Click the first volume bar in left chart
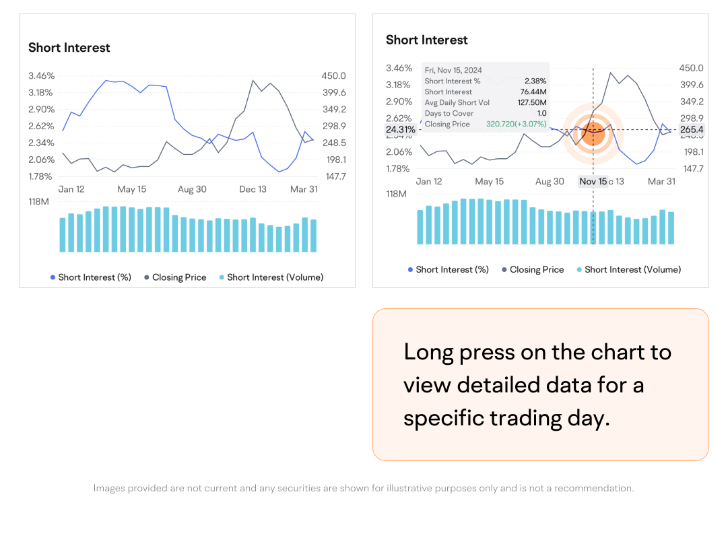 tap(63, 234)
